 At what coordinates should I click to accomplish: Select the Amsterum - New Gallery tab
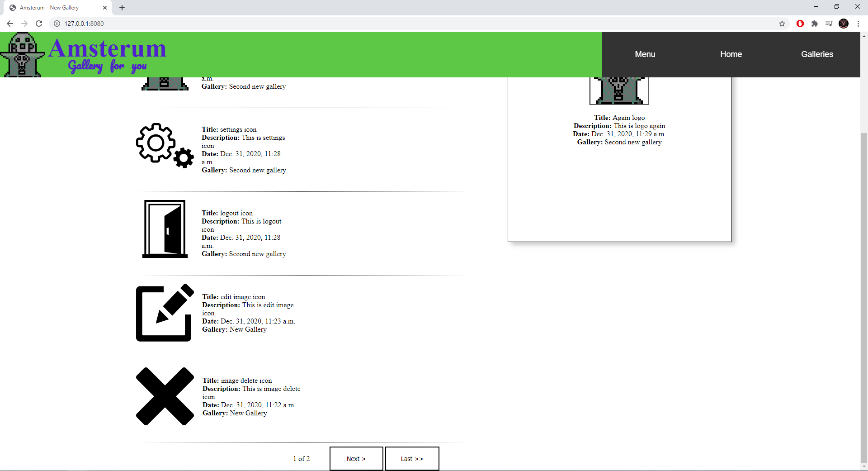pyautogui.click(x=58, y=8)
